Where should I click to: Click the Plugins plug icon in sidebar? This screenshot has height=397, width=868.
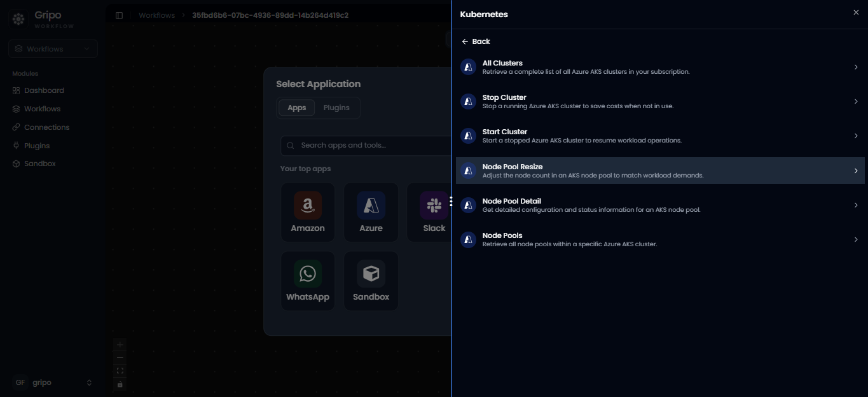click(x=17, y=146)
